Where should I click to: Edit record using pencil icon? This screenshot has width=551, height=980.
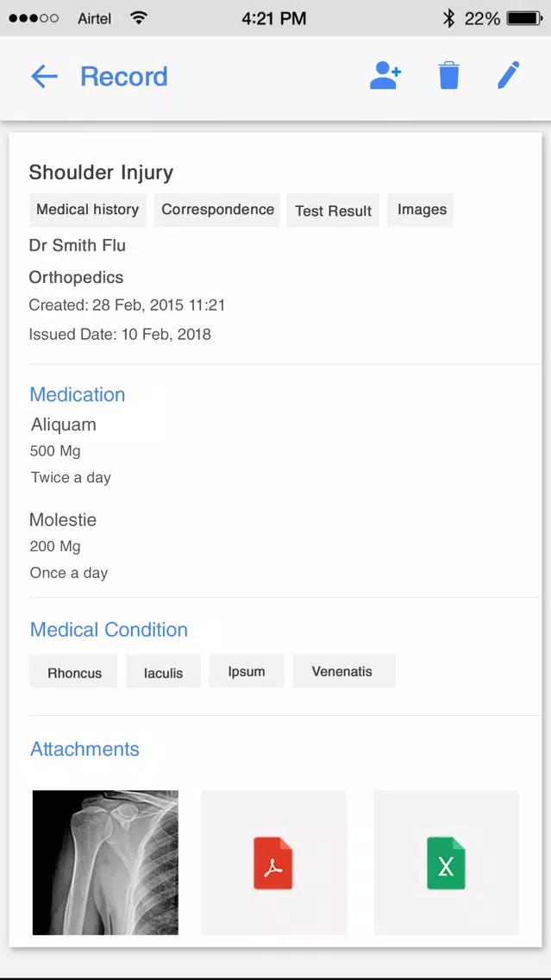[509, 76]
